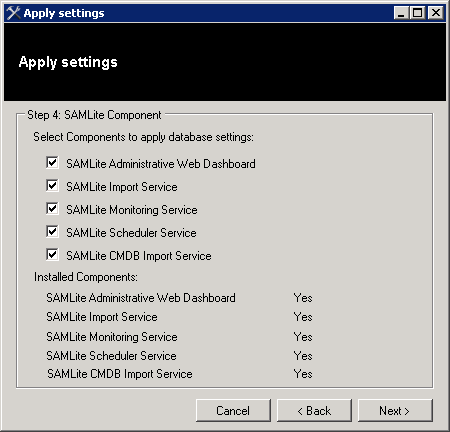Select installed 'SAMLite Import Service' row text

tap(102, 317)
